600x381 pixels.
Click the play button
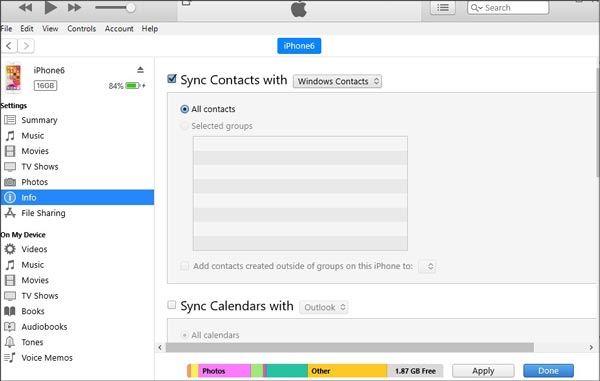pyautogui.click(x=51, y=7)
